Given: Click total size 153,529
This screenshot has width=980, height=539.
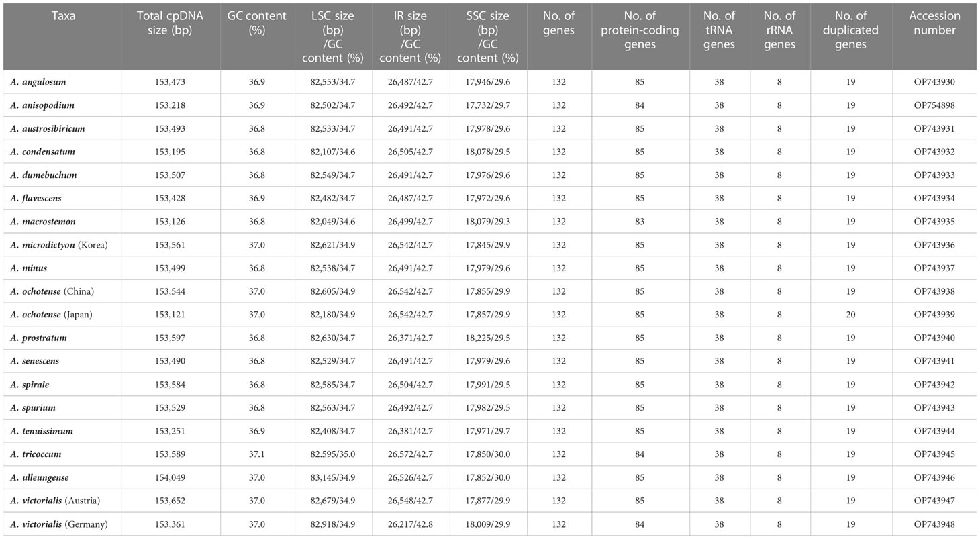Looking at the screenshot, I should click(170, 407).
